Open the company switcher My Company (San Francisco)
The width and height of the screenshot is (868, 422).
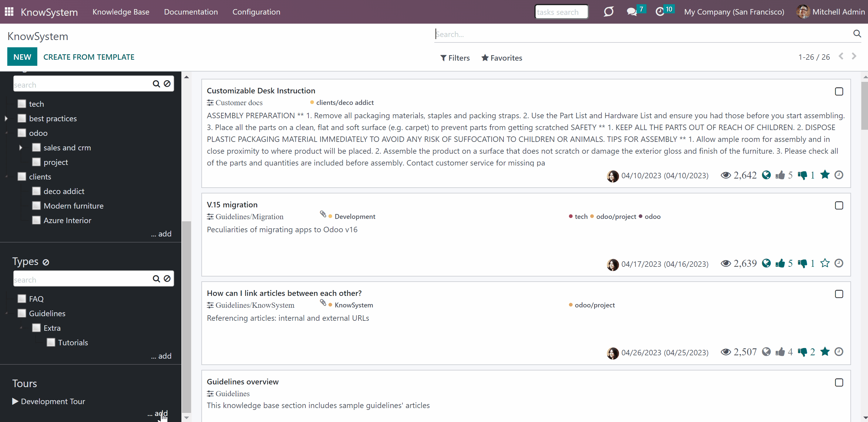click(734, 12)
